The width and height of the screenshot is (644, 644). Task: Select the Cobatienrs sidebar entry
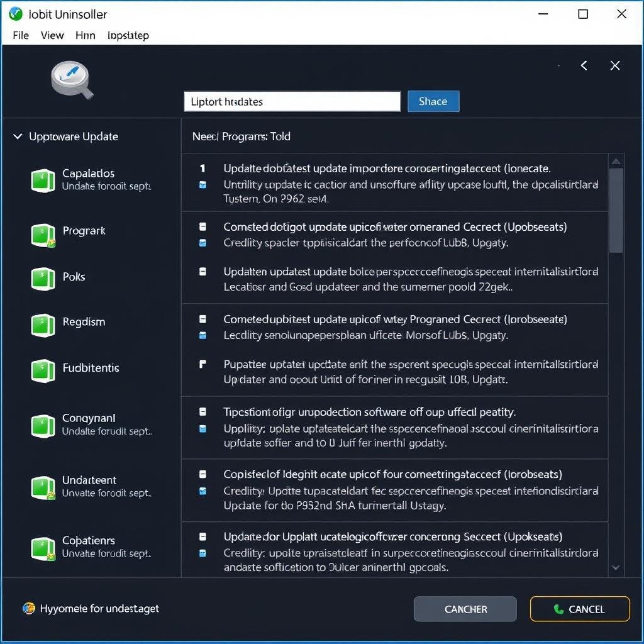pyautogui.click(x=91, y=548)
